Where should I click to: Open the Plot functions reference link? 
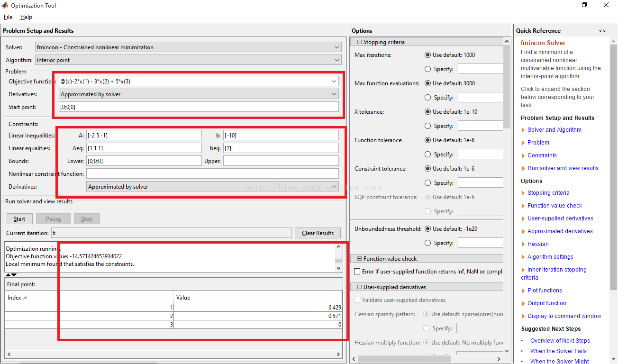(545, 291)
